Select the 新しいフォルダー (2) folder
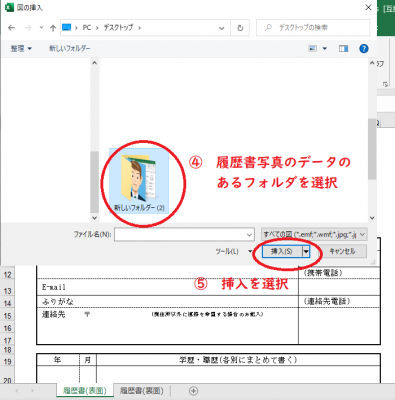The image size is (395, 400). pos(139,182)
